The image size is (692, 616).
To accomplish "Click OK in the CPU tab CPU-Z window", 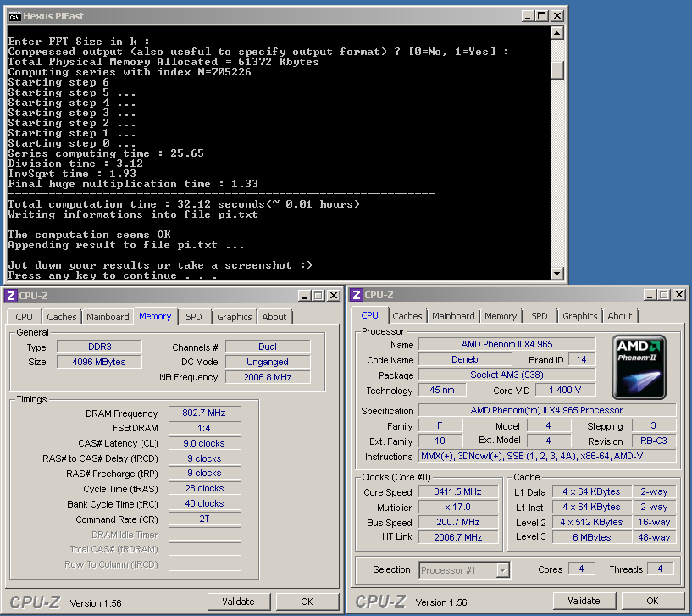I will (652, 601).
